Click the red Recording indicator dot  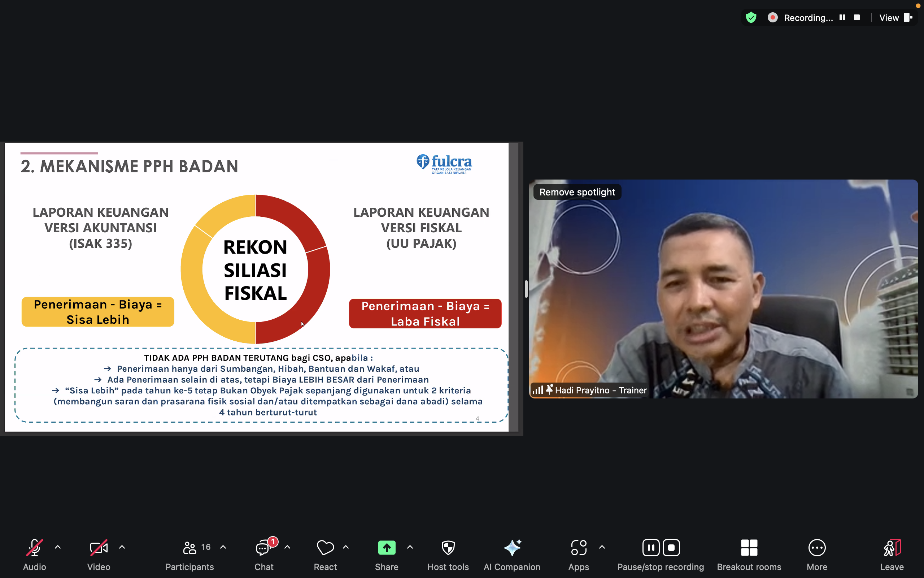click(772, 18)
